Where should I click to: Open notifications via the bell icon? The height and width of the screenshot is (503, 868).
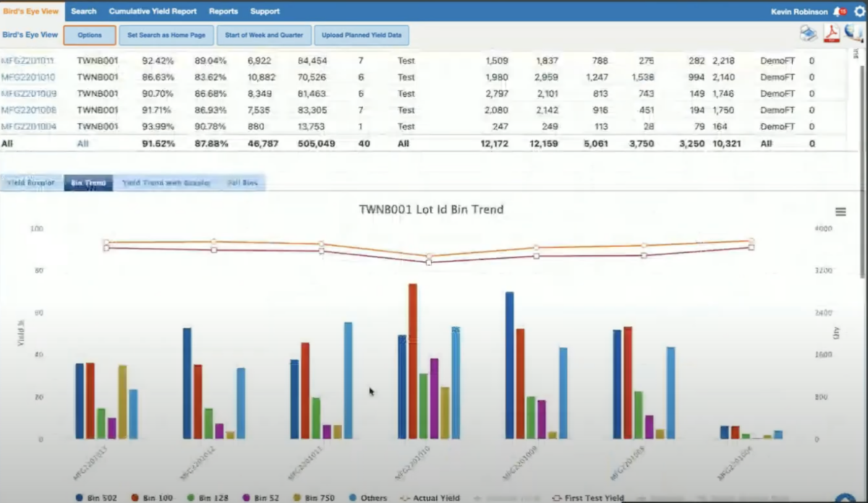pos(837,11)
